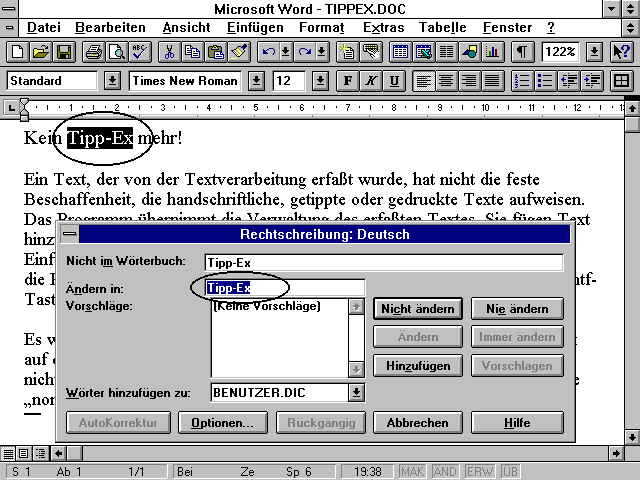Cancel spelling check with Abbrechen
Image resolution: width=640 pixels, height=480 pixels.
(418, 422)
